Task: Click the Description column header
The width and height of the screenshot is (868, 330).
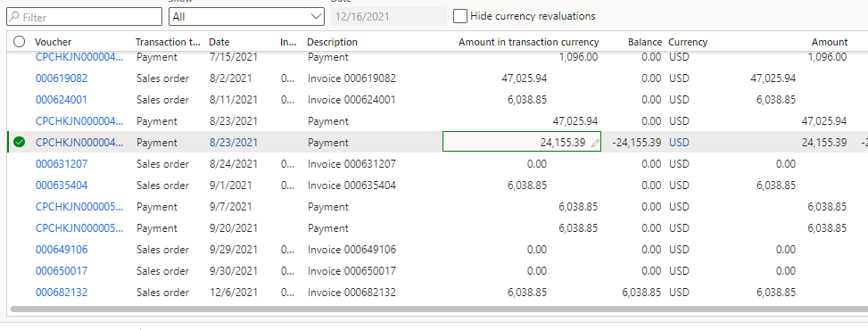Action: (x=332, y=42)
